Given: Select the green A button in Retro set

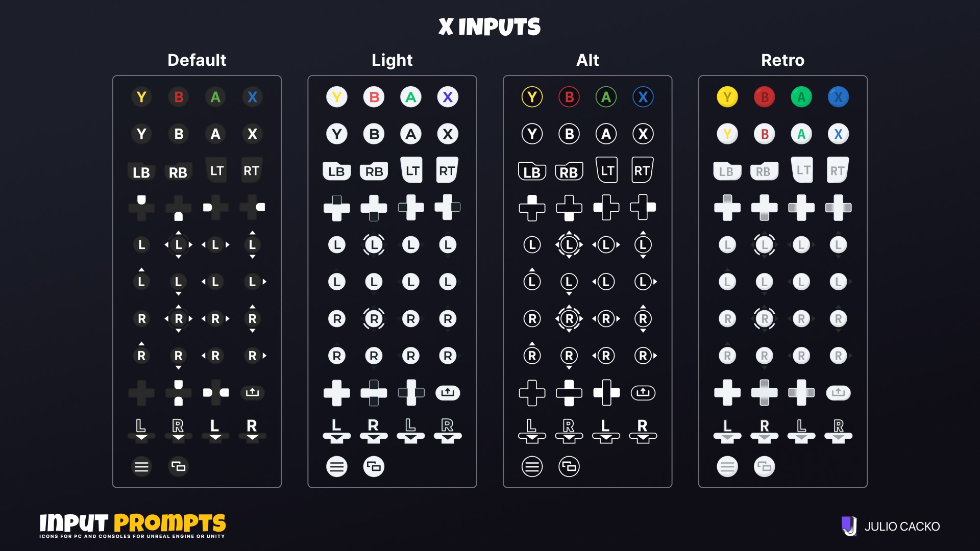Looking at the screenshot, I should pos(801,97).
